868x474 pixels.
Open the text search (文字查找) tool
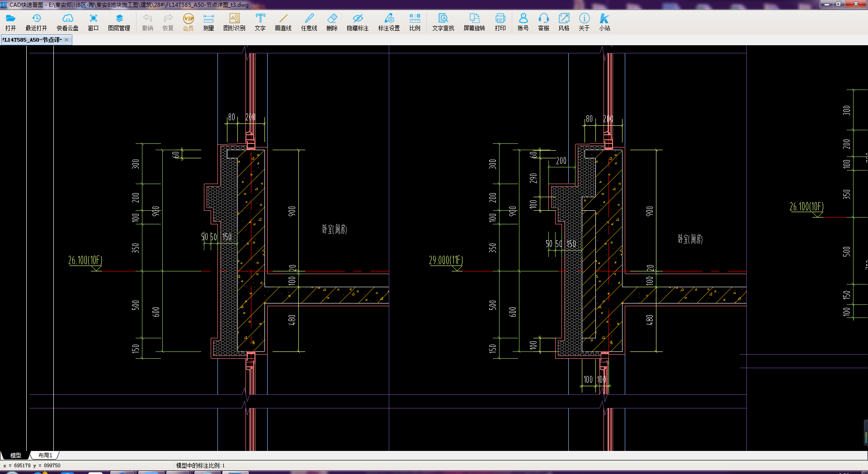[x=443, y=22]
